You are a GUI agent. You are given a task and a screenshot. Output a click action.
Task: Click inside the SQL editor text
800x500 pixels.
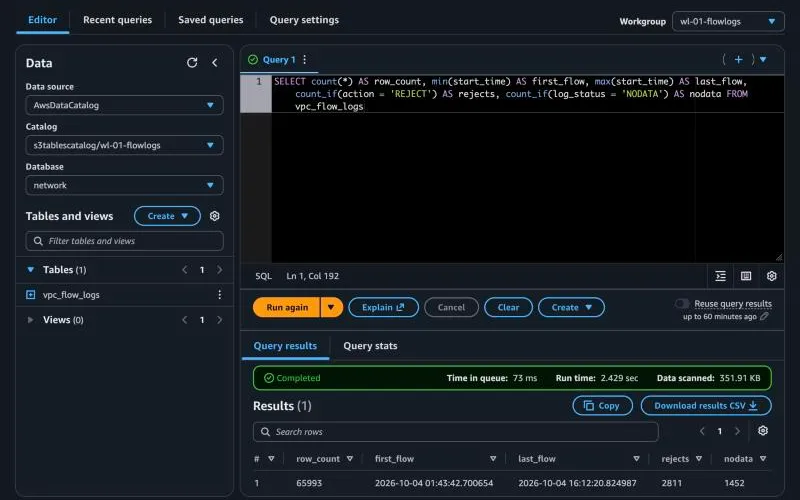click(x=510, y=94)
